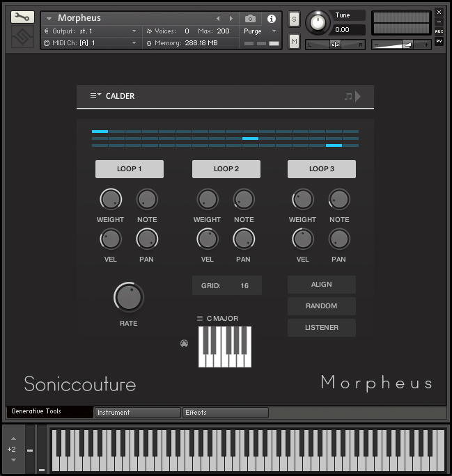Take a snapshot with the camera icon
The height and width of the screenshot is (476, 452).
coord(250,19)
